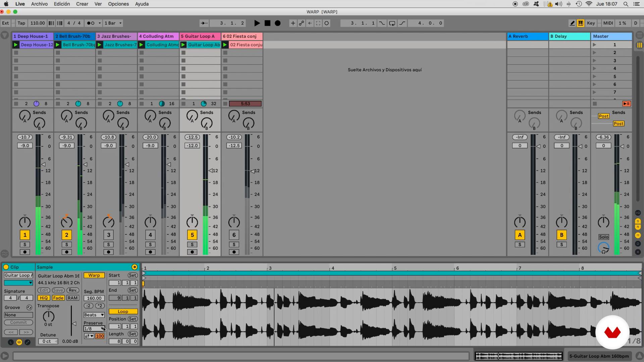Launch the Bell Brush clip in track 2
Viewport: 644px width, 362px height.
pos(58,45)
